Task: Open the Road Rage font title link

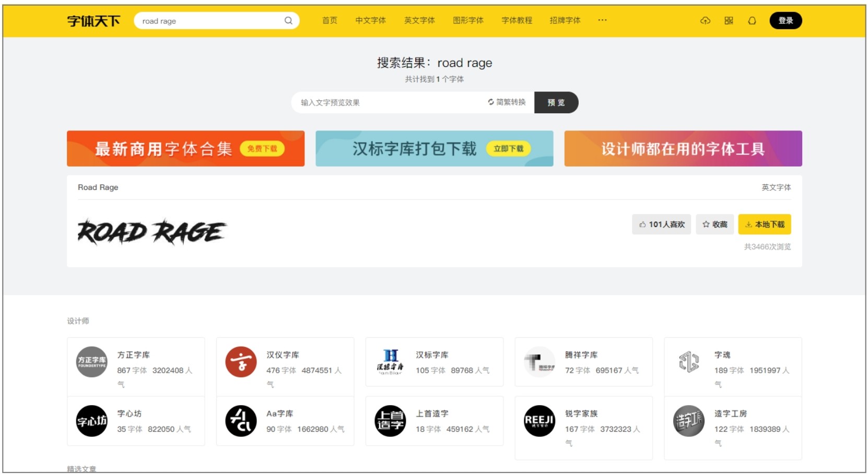Action: 98,187
